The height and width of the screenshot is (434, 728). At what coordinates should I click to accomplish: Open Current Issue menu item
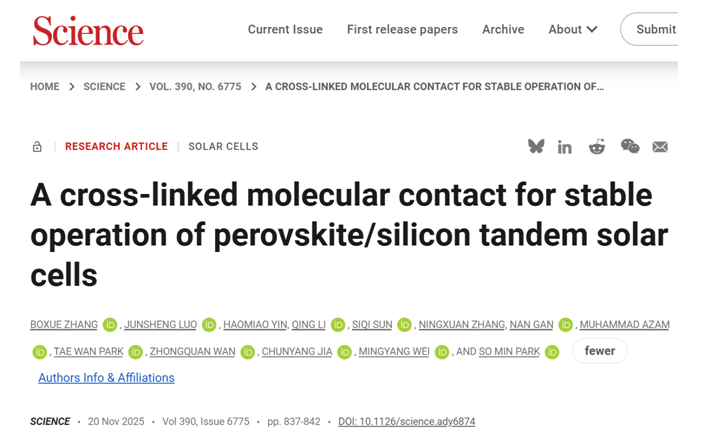click(x=285, y=30)
